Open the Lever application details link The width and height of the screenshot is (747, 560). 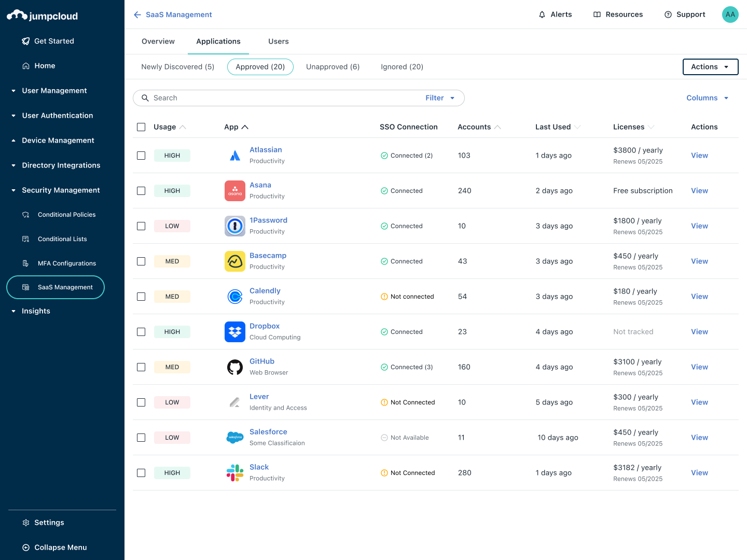click(259, 396)
